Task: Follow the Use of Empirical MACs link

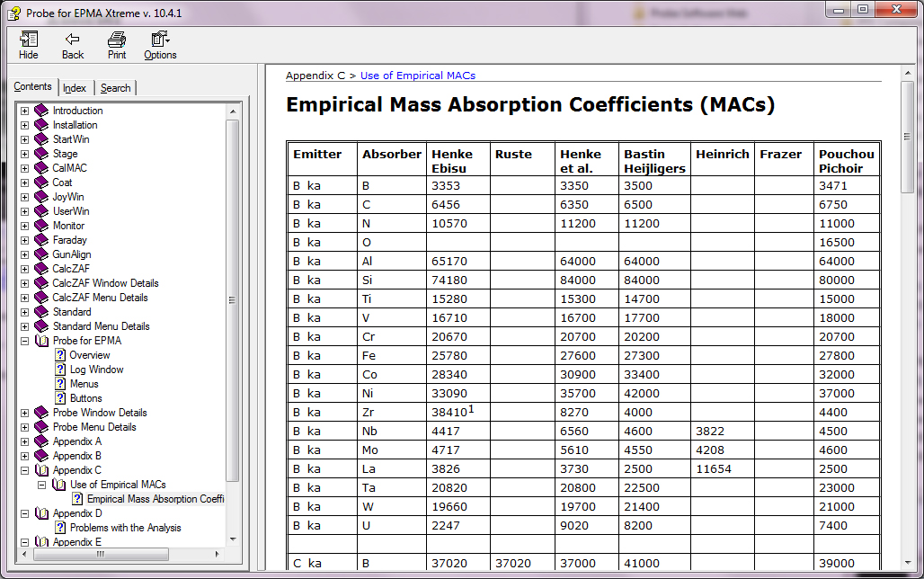Action: pos(417,76)
